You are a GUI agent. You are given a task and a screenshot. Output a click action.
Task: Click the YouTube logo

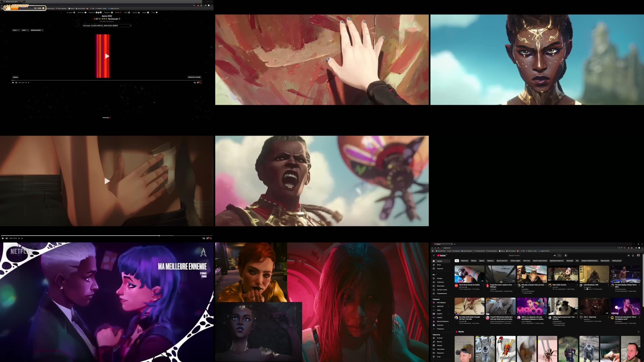(x=441, y=256)
